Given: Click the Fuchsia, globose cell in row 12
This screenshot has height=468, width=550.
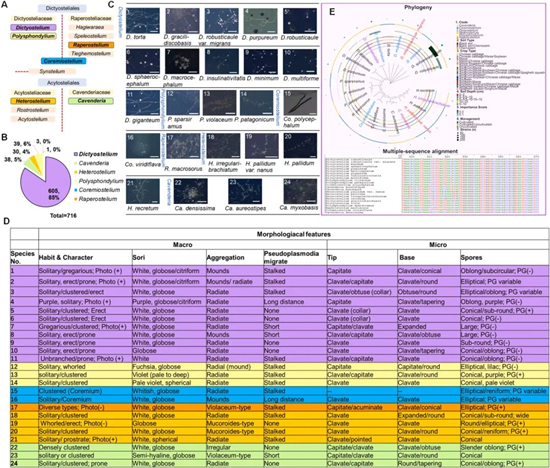Looking at the screenshot, I should (169, 367).
